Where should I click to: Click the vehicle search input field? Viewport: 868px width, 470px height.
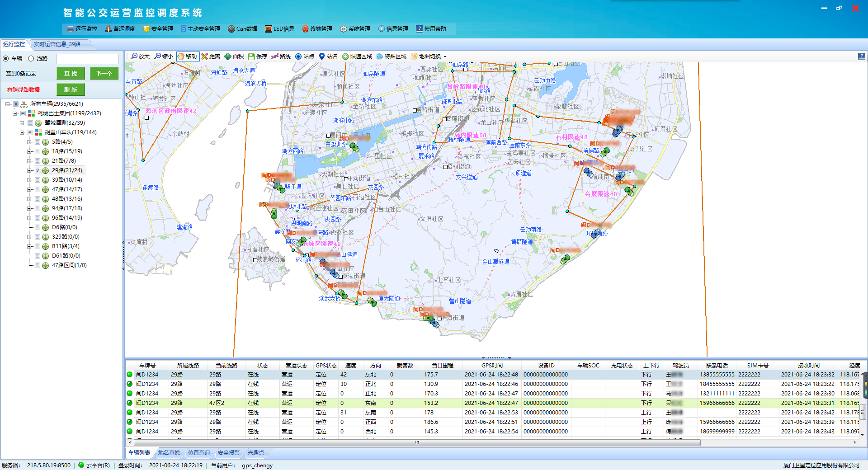click(87, 59)
